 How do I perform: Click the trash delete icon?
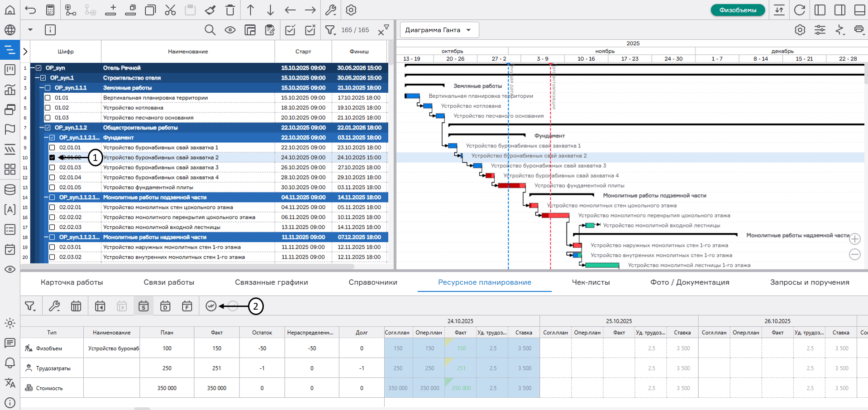pos(230,10)
